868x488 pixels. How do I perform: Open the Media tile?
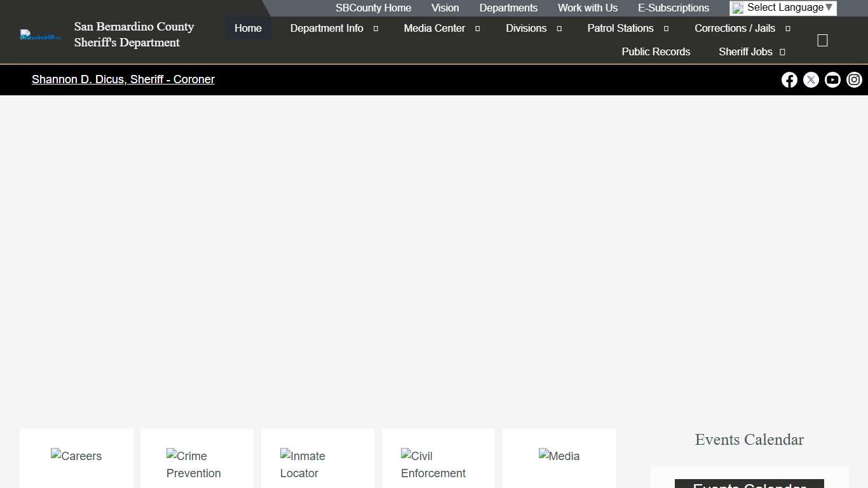pos(559,456)
